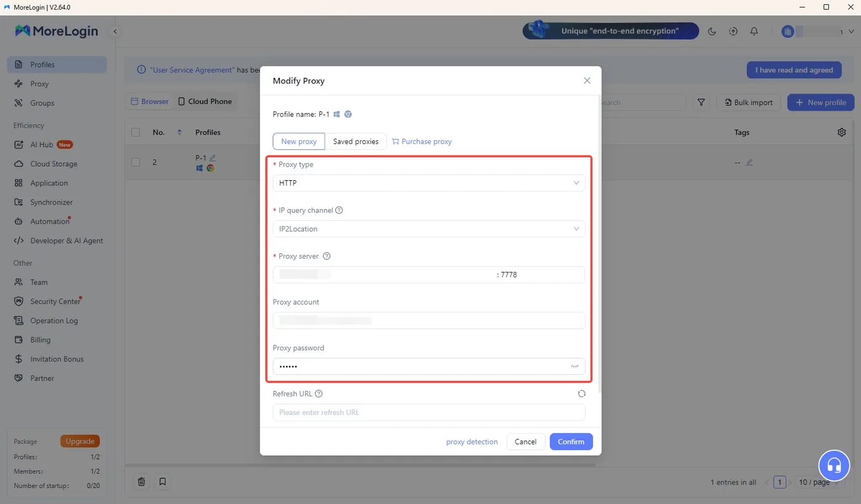Open Proxy in the sidebar
The height and width of the screenshot is (504, 861).
[57, 84]
